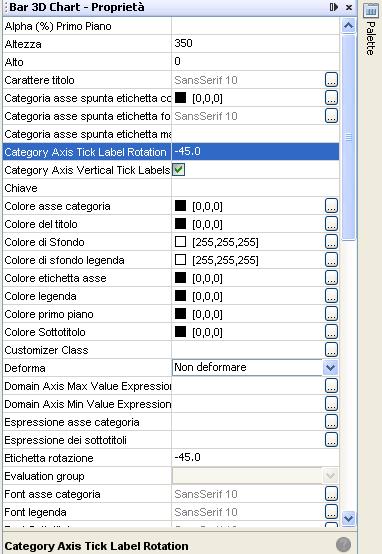The height and width of the screenshot is (554, 382).
Task: Select the Alpha (%) Primo Piano row
Action: pyautogui.click(x=171, y=26)
